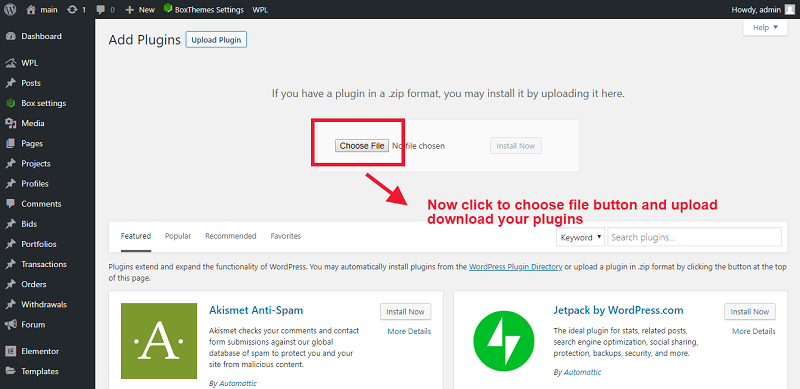The image size is (800, 389).
Task: Open the main site home icon
Action: pyautogui.click(x=31, y=9)
